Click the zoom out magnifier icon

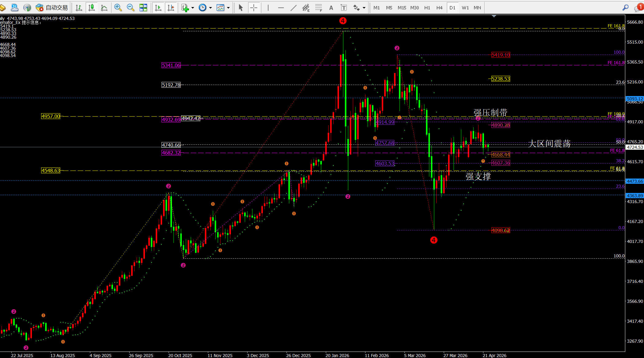(x=131, y=8)
